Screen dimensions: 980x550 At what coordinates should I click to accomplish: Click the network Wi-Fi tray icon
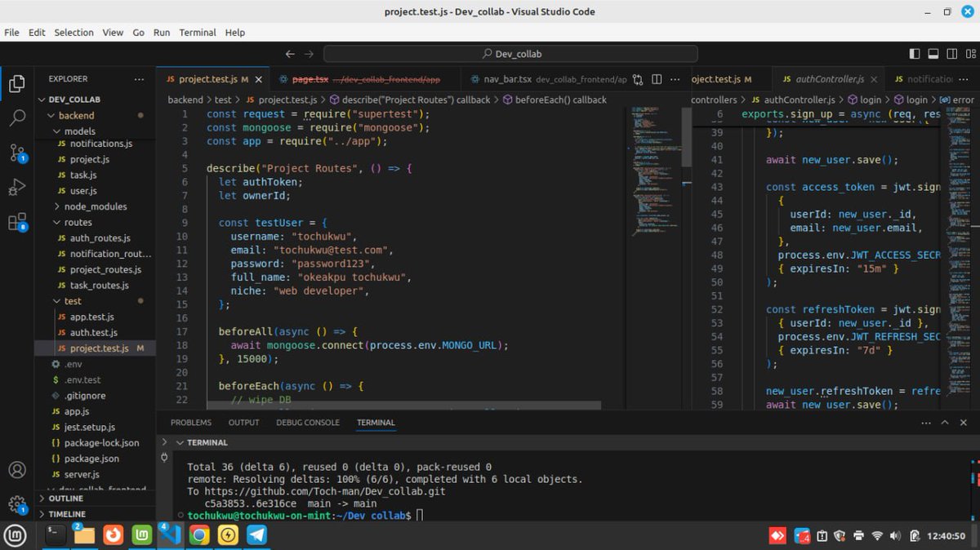(x=876, y=536)
